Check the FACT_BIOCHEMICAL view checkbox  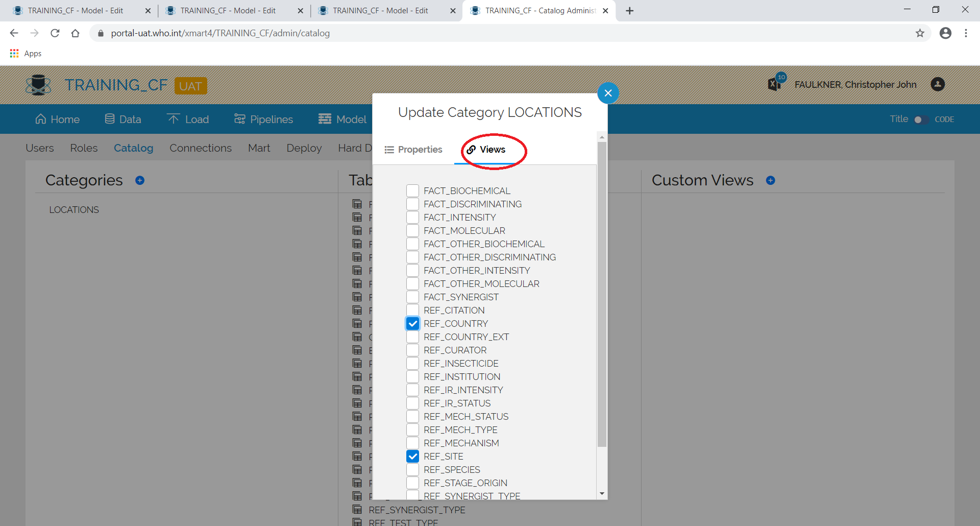412,190
